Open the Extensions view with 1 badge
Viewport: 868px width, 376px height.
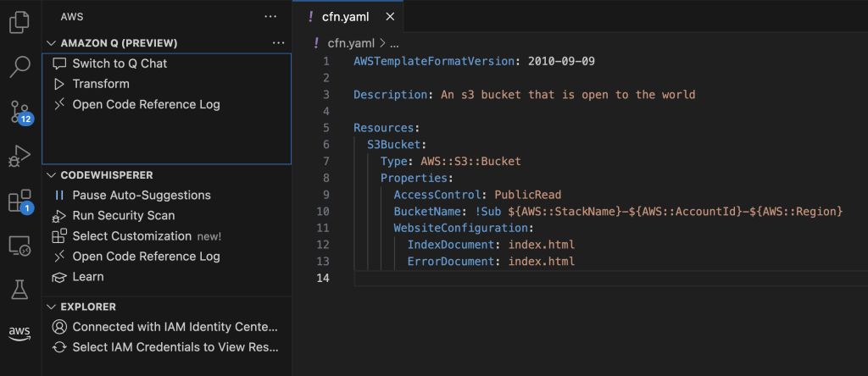coord(21,202)
